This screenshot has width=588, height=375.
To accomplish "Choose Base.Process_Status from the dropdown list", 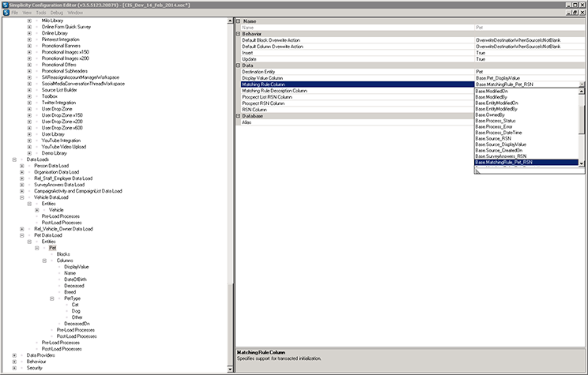I will (x=526, y=121).
